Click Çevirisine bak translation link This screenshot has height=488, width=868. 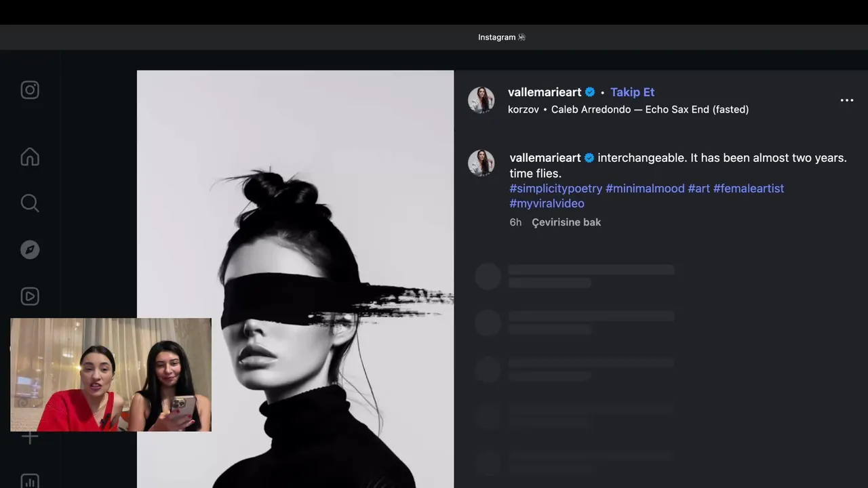point(566,222)
